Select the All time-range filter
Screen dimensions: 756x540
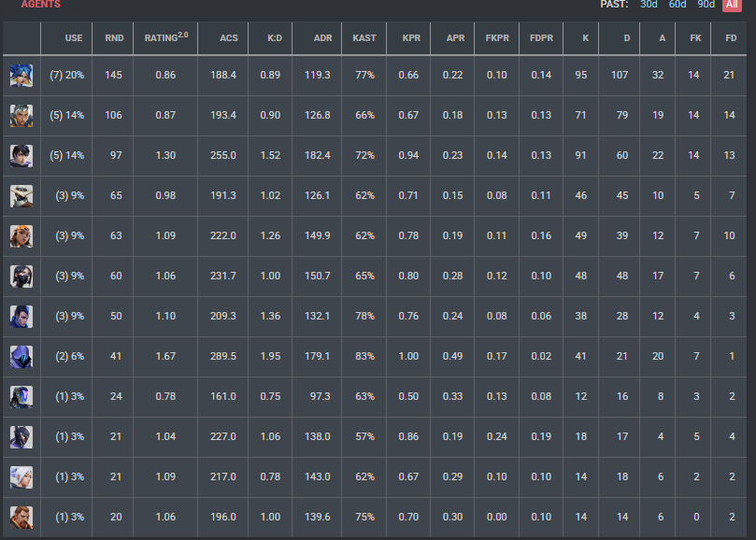click(x=732, y=5)
